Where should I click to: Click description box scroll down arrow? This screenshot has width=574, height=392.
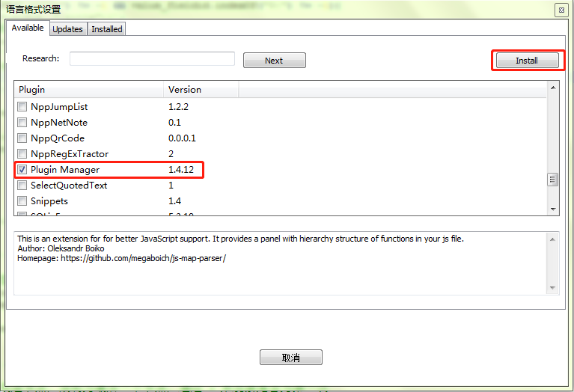552,288
